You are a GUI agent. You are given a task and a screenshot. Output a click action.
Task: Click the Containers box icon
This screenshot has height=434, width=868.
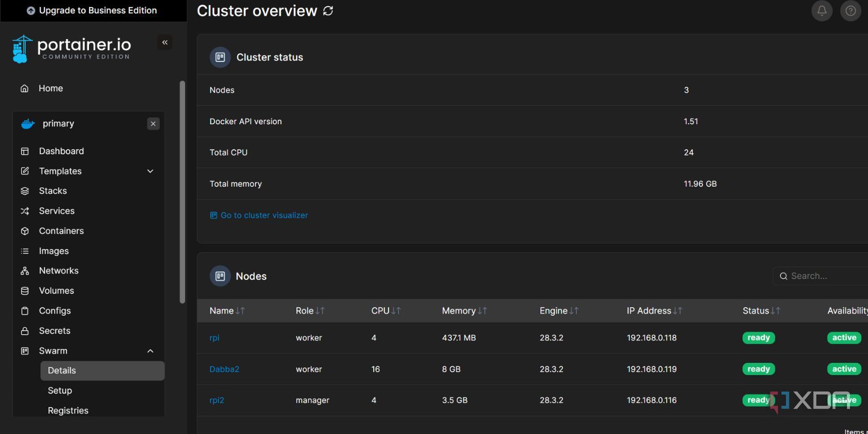[x=25, y=231]
